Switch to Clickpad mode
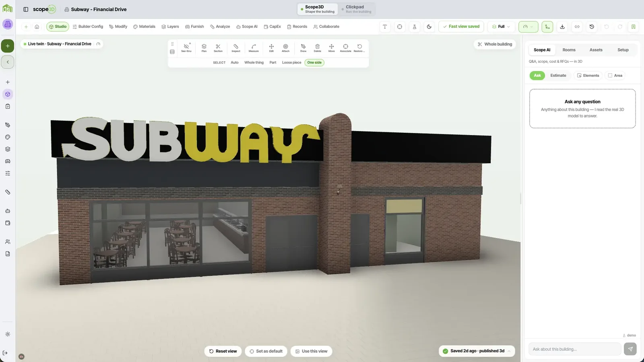 pyautogui.click(x=356, y=9)
